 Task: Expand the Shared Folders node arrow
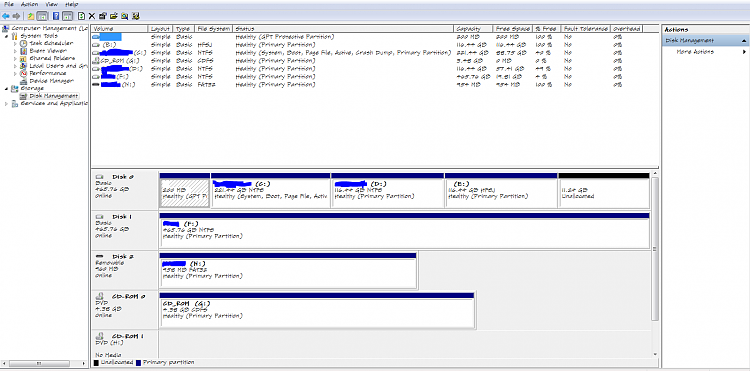(x=15, y=58)
